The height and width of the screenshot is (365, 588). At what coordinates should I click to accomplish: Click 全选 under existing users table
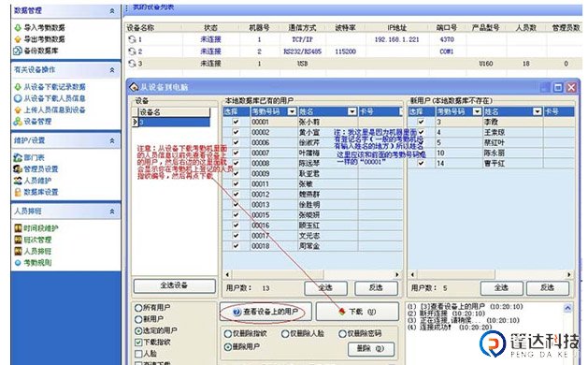[325, 288]
